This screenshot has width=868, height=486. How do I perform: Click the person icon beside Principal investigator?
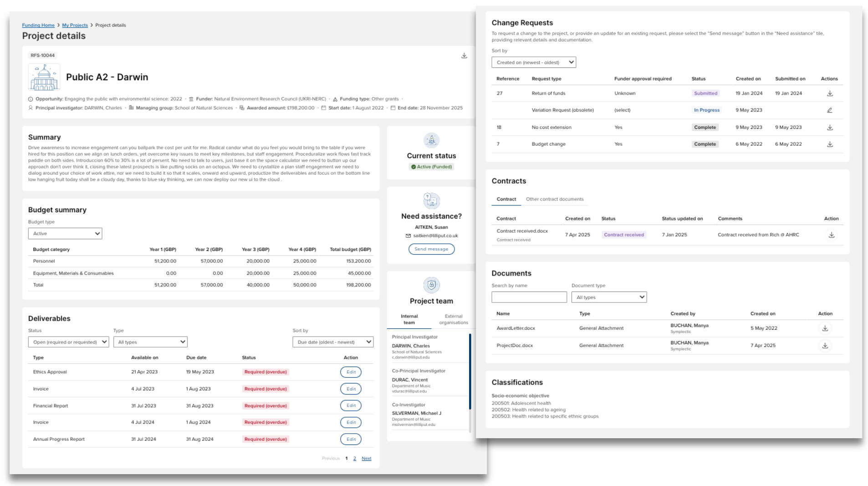coord(31,108)
